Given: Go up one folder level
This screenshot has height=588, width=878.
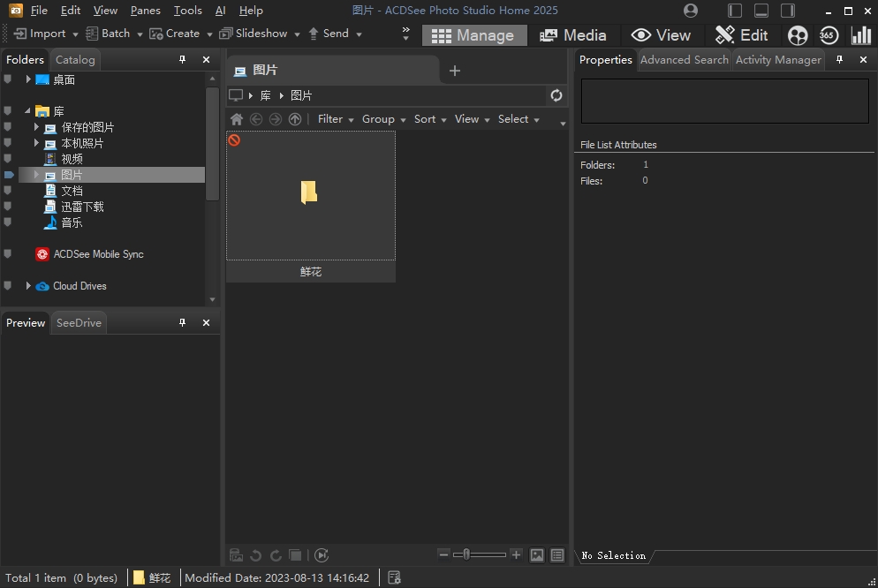Looking at the screenshot, I should point(295,119).
